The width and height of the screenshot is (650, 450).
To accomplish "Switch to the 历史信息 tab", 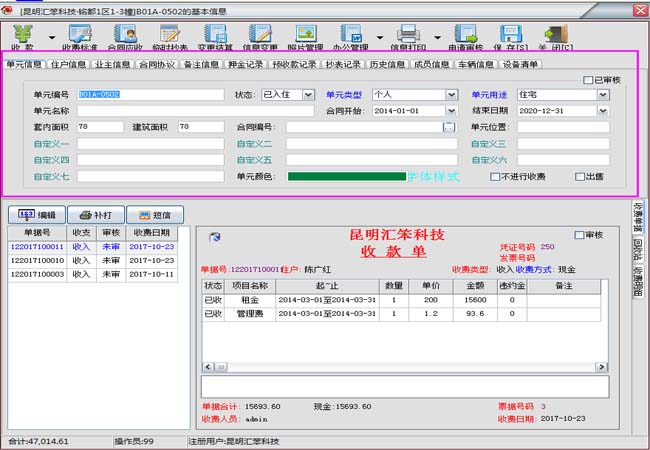I will 387,65.
